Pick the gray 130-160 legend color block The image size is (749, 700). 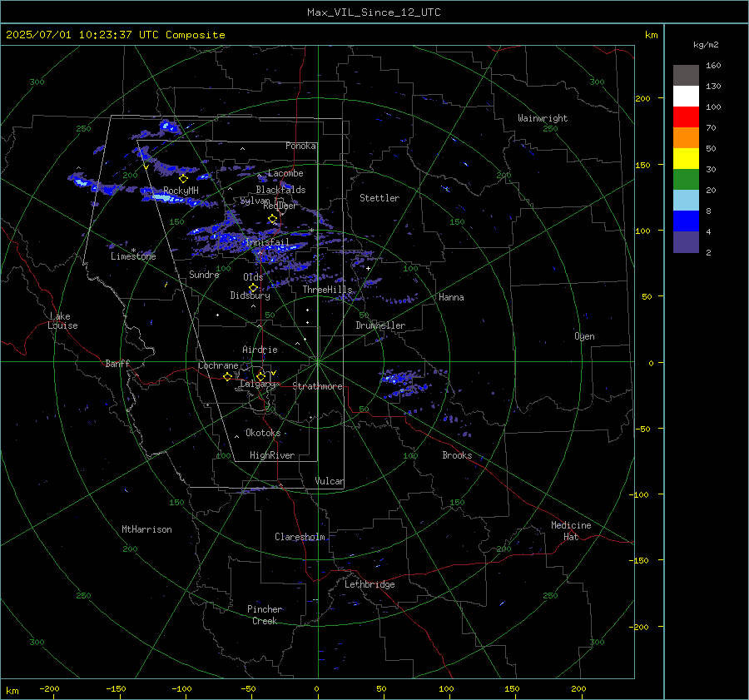coord(686,76)
